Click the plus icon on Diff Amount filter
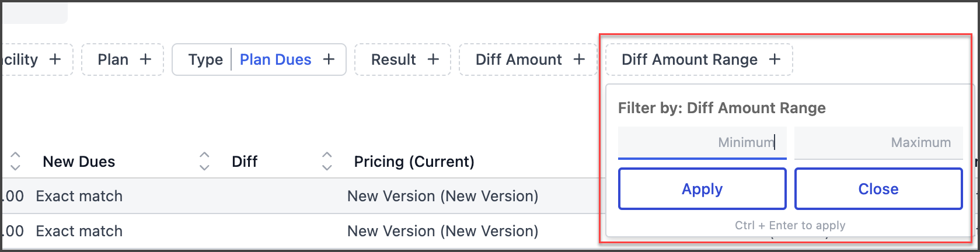The width and height of the screenshot is (980, 252). point(579,60)
